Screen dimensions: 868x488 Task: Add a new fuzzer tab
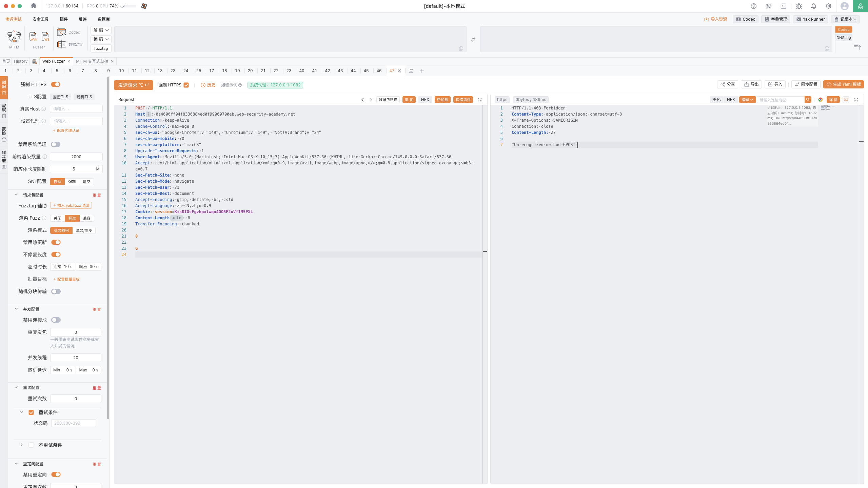(422, 71)
